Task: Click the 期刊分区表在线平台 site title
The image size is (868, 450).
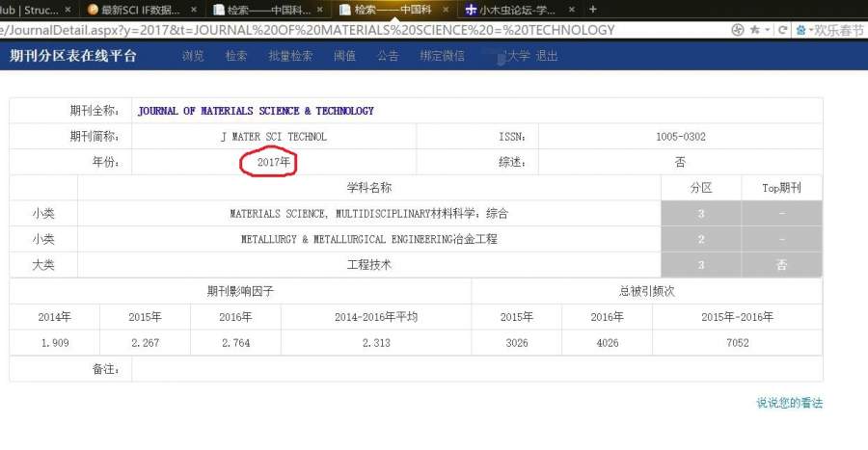Action: click(73, 55)
